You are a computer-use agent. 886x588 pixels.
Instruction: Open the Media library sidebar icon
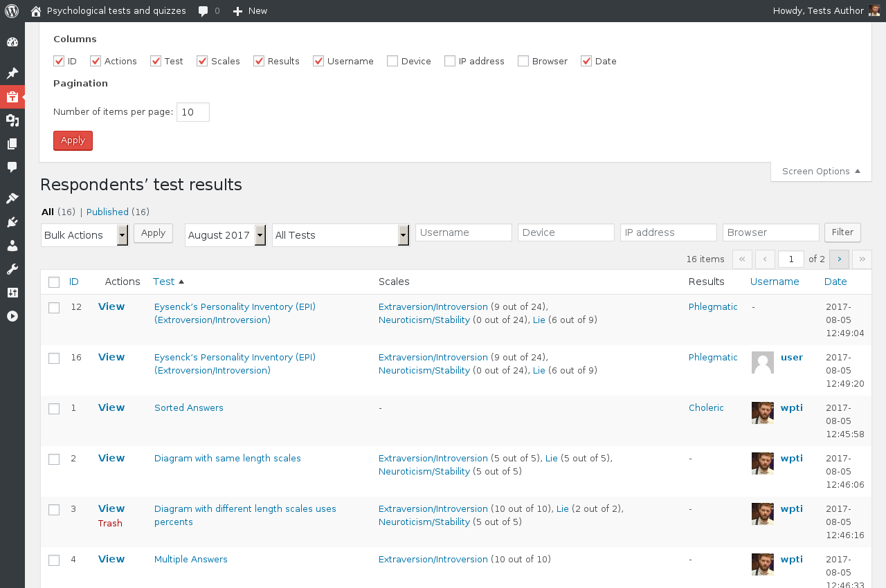(x=12, y=120)
